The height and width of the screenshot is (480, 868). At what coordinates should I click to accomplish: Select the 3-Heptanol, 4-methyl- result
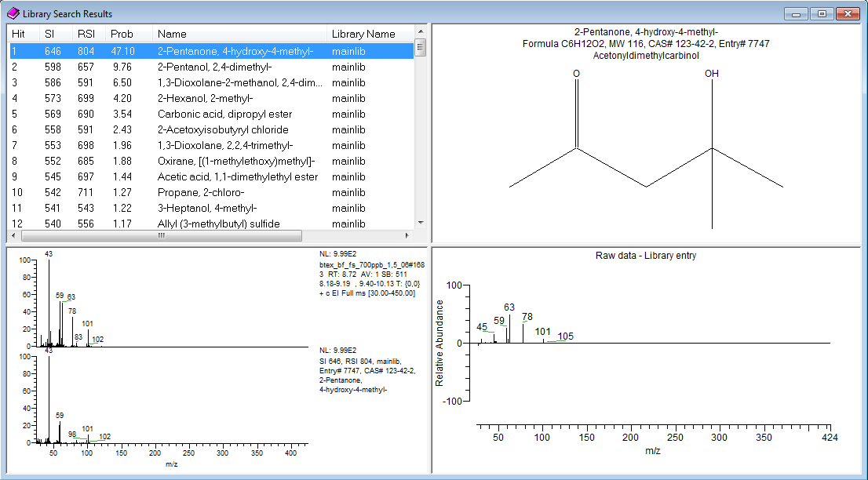click(205, 208)
